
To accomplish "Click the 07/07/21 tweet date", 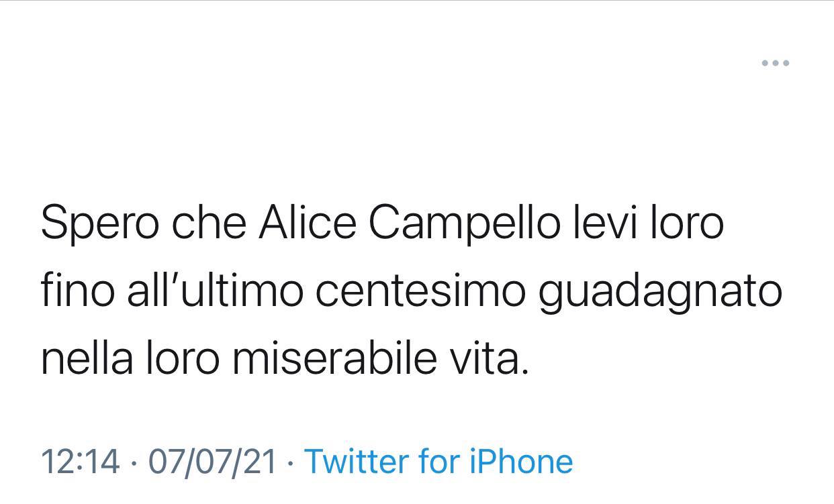I will point(212,462).
